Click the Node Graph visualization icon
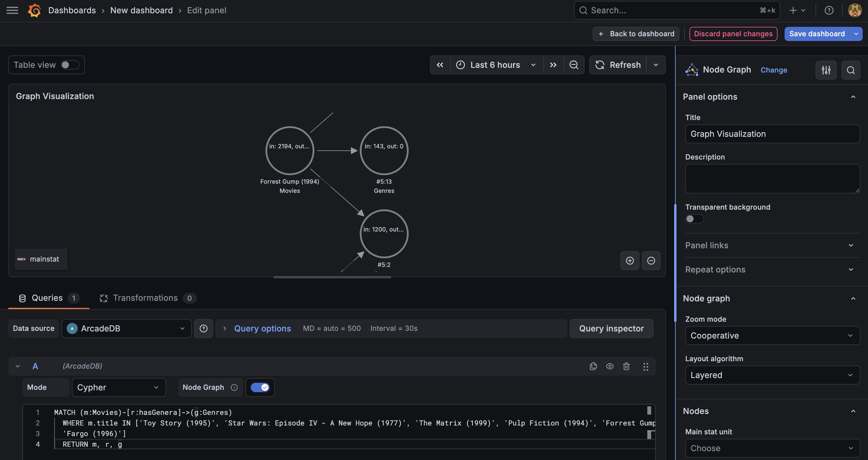868x460 pixels. tap(692, 70)
